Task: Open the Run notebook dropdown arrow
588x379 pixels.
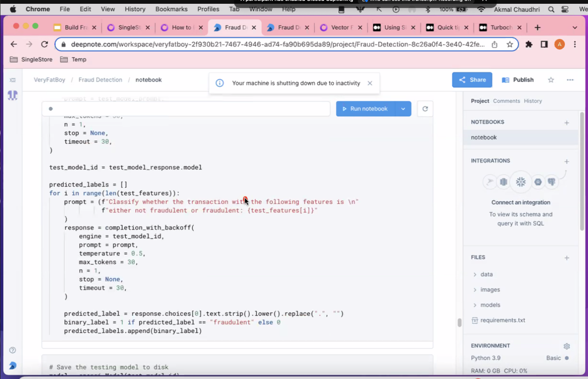Action: [x=403, y=109]
